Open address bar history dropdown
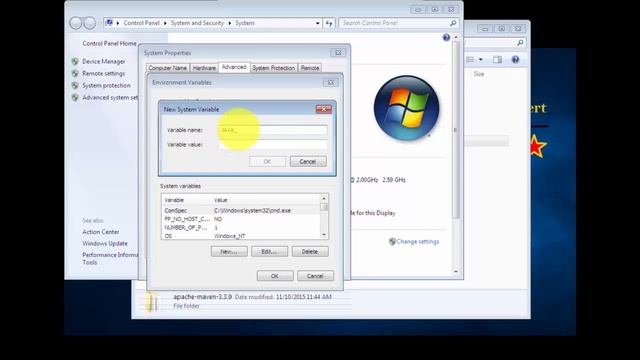This screenshot has width=640, height=360. pyautogui.click(x=318, y=23)
